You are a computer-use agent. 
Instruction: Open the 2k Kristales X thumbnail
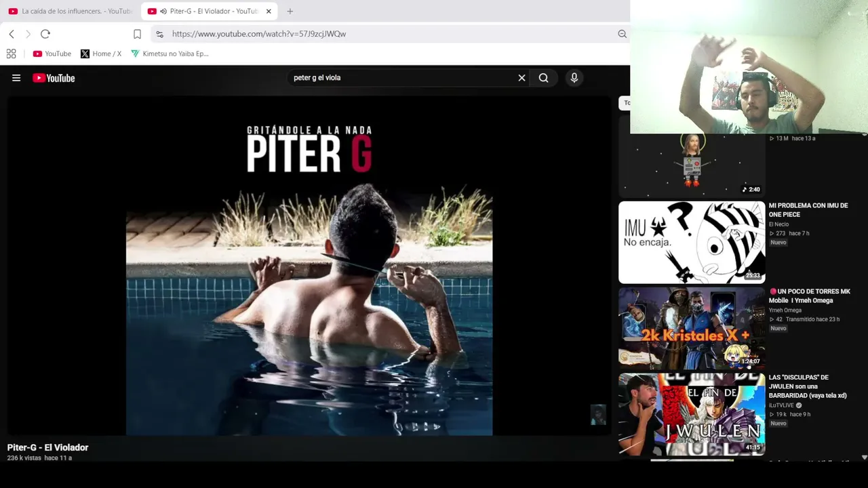(x=692, y=328)
